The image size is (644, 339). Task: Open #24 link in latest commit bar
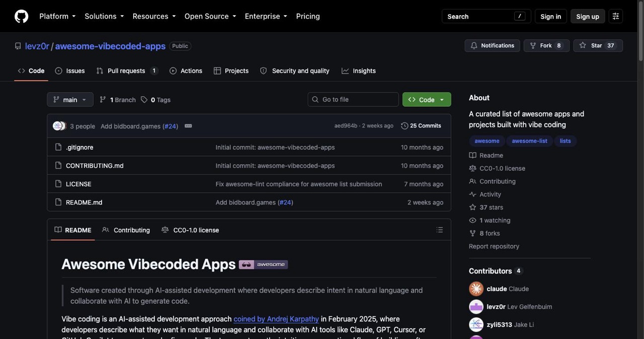[x=170, y=126]
